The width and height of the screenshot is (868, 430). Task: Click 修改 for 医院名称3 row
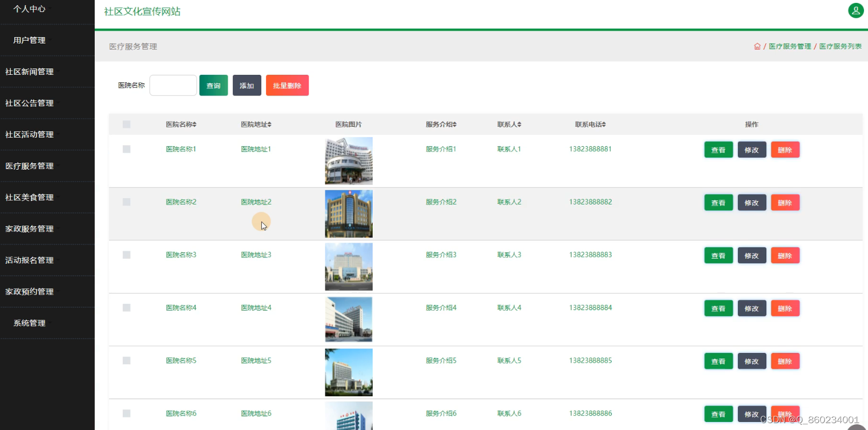coord(752,255)
